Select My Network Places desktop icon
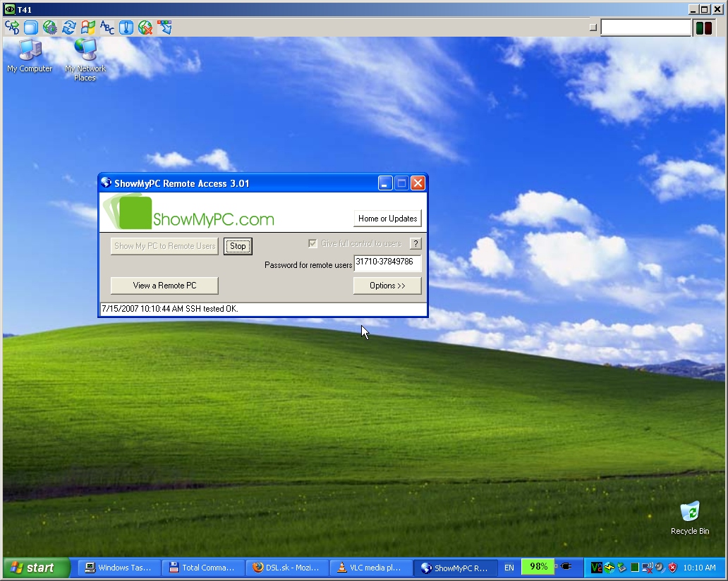This screenshot has width=728, height=581. [85, 61]
